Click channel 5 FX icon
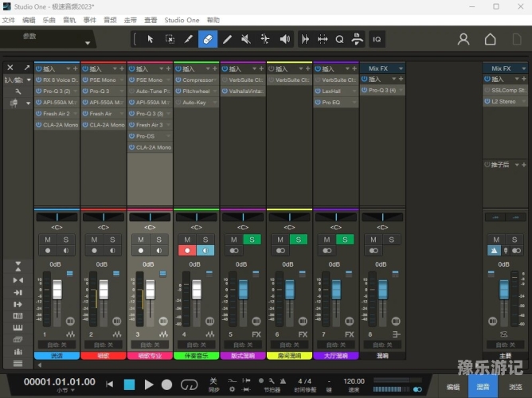The width and height of the screenshot is (532, 398). [256, 334]
